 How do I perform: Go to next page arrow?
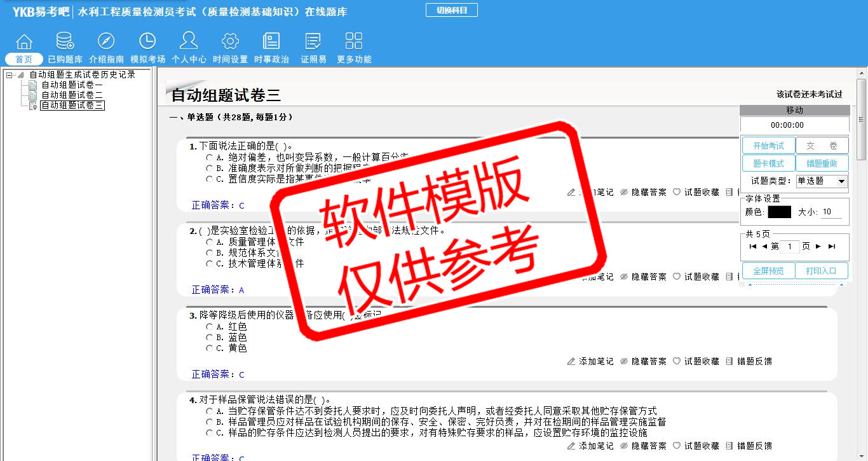pos(818,247)
